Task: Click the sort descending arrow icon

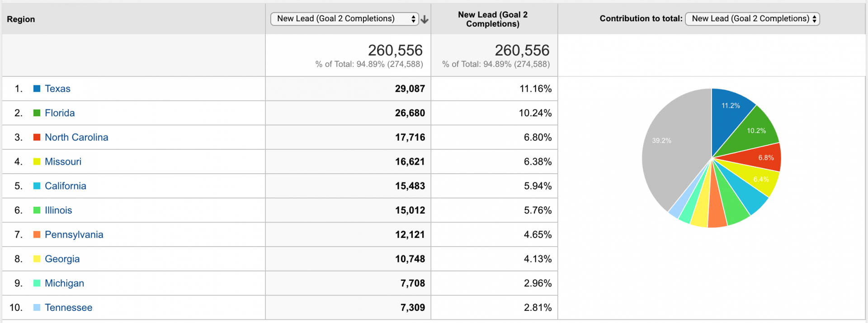Action: tap(424, 19)
